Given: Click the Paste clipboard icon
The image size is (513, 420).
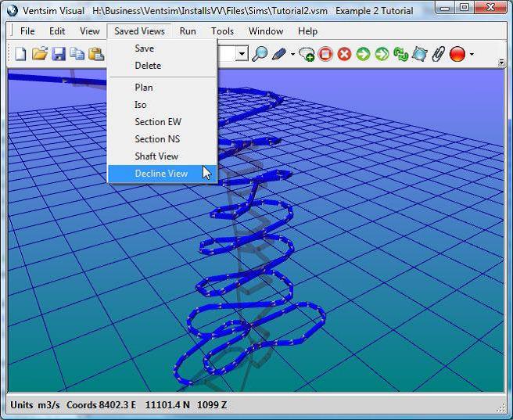Looking at the screenshot, I should coord(96,54).
